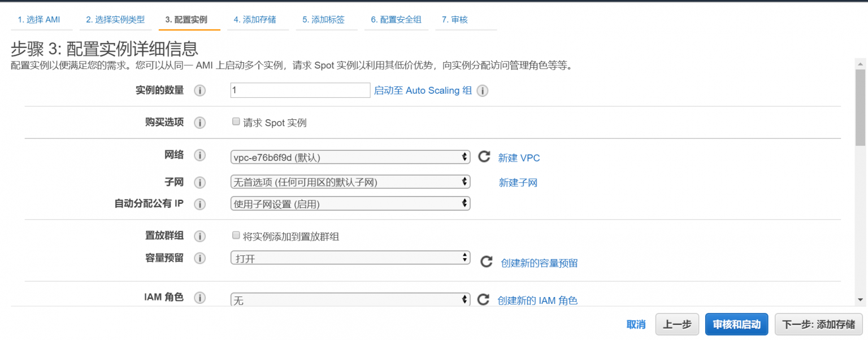868x340 pixels.
Task: Click info icon next to 购买选项
Action: [x=199, y=123]
